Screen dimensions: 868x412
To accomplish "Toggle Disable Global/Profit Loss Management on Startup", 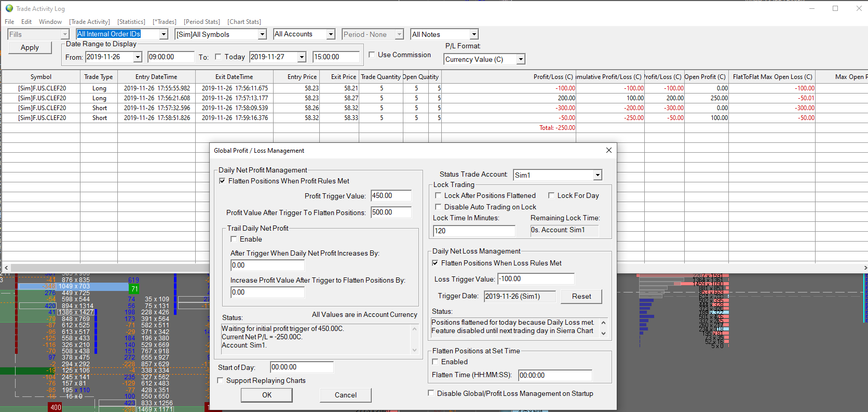I will [x=431, y=393].
